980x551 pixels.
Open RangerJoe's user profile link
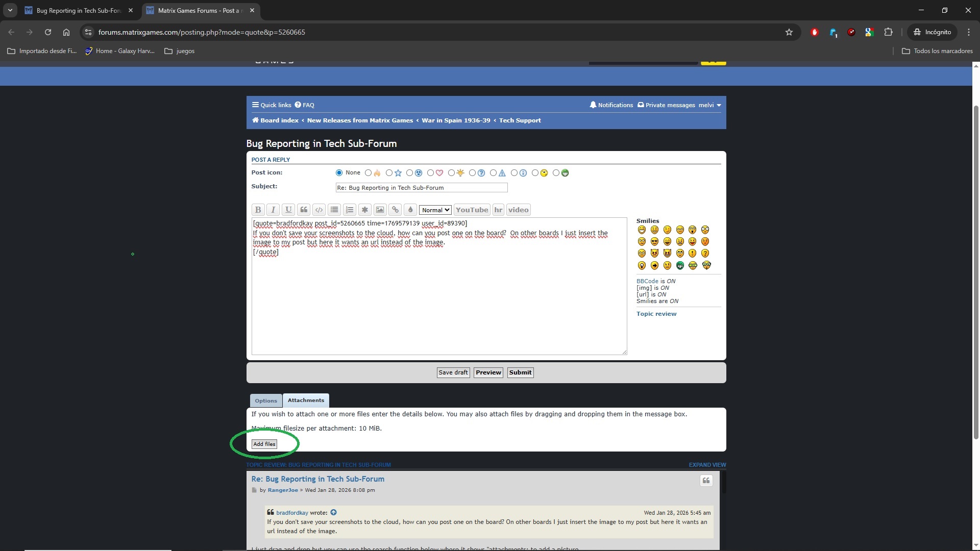(282, 490)
